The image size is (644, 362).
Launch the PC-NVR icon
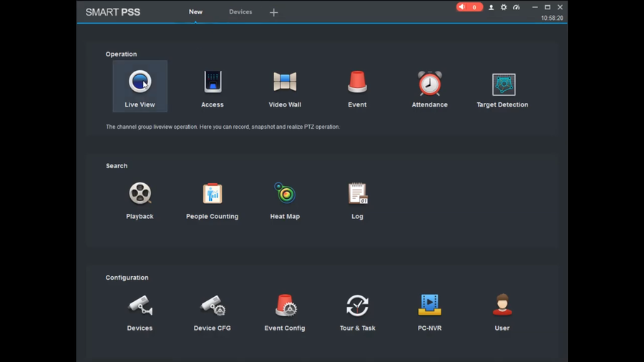pos(429,305)
